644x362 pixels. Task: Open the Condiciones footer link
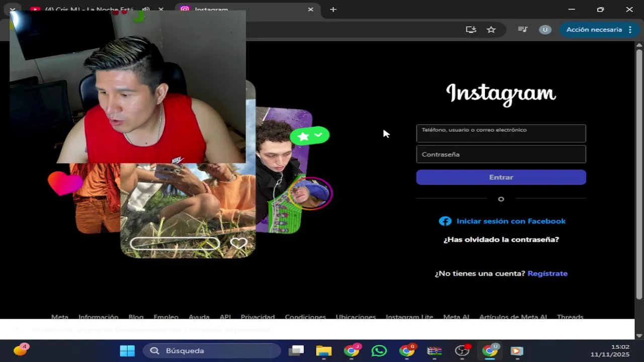(x=305, y=317)
